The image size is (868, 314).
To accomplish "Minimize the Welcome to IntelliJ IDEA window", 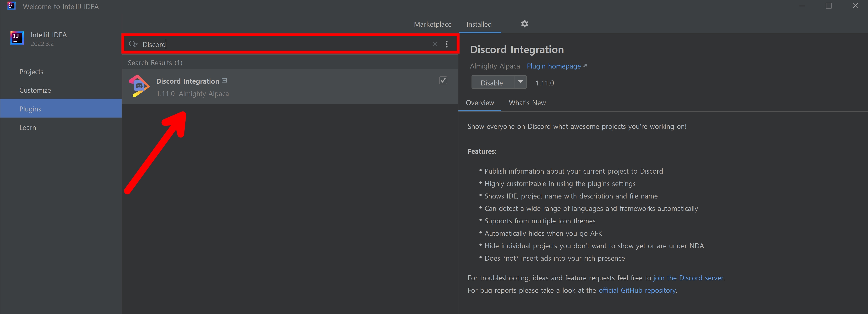I will point(802,6).
